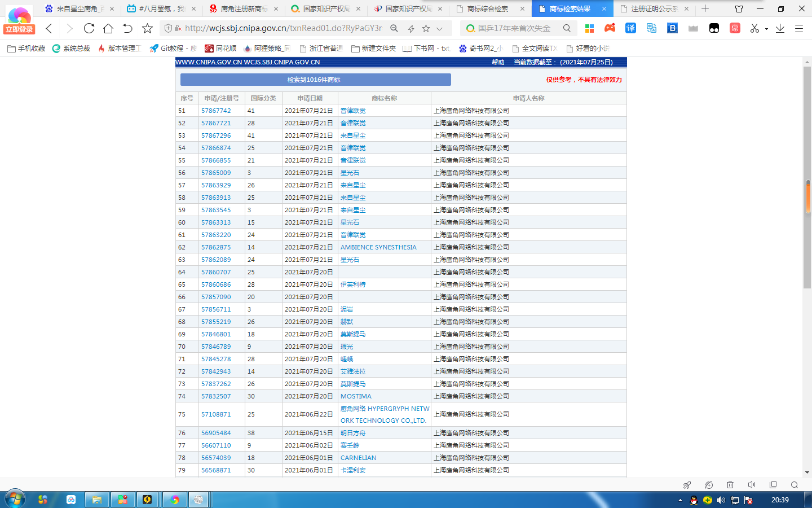Open the browser home page

(108, 28)
